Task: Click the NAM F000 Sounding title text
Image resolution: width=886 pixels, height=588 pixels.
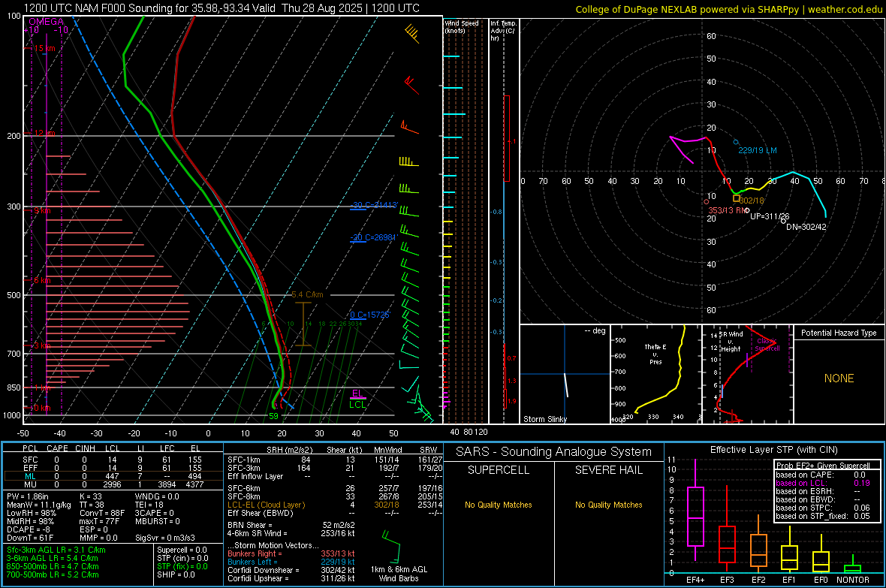Action: click(221, 8)
